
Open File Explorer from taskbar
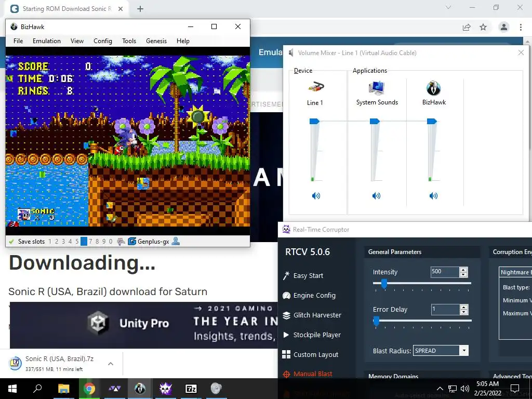pos(63,389)
